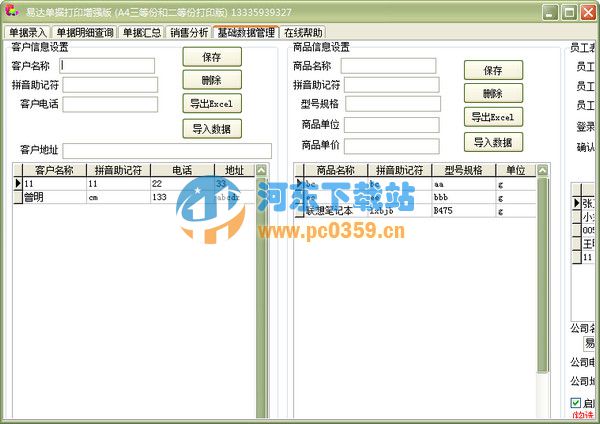Click product table 型号规格 column header

tap(464, 170)
